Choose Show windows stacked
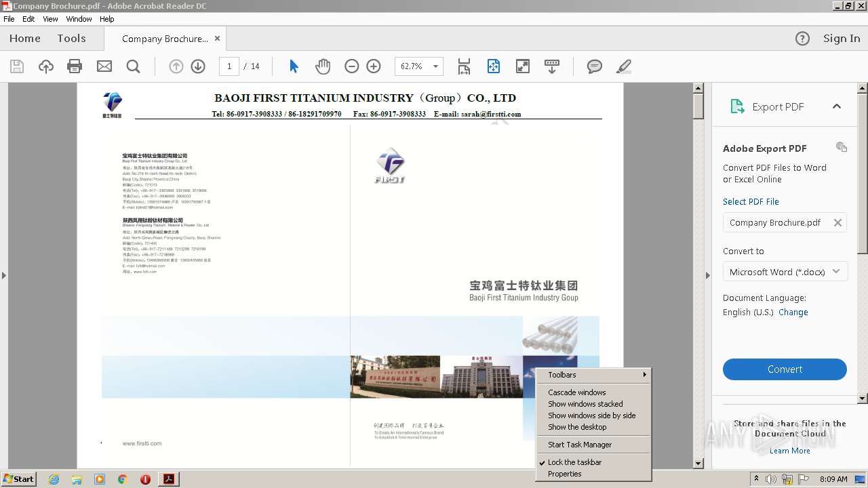 594,404
